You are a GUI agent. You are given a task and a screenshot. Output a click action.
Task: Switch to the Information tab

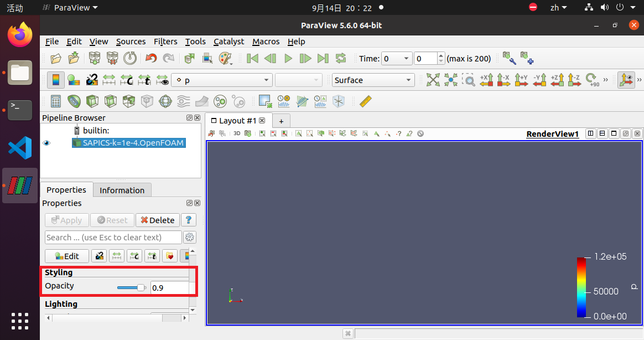[122, 190]
